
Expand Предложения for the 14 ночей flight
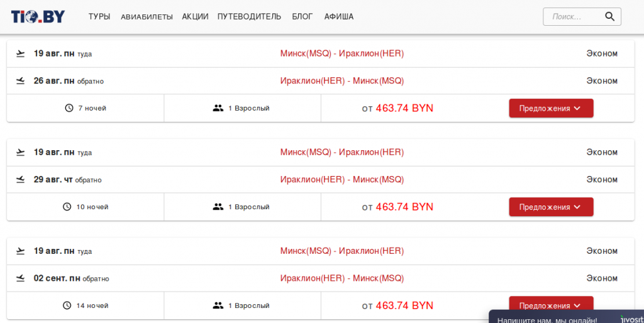(x=551, y=304)
